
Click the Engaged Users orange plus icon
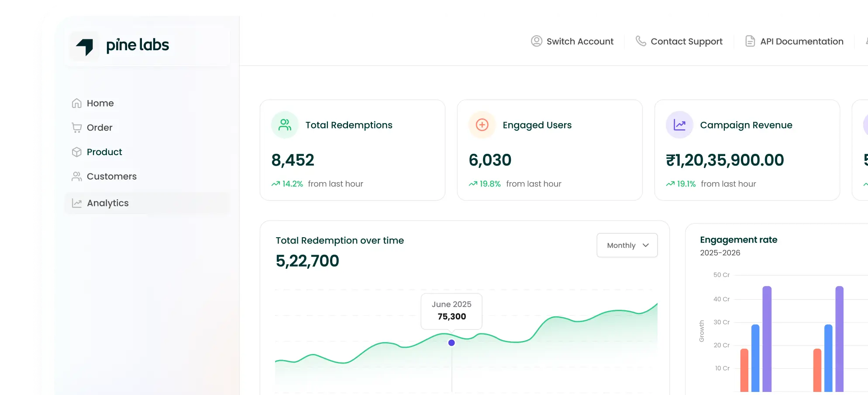pos(482,125)
